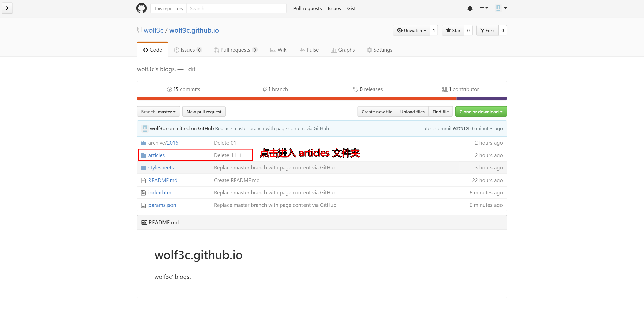Switch to the Wiki tab
644x309 pixels.
point(279,50)
